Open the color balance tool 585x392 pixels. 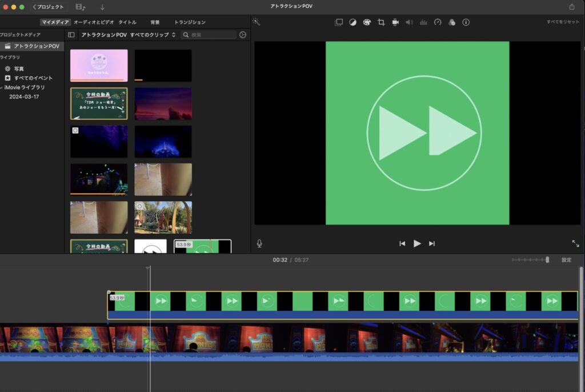tap(352, 22)
